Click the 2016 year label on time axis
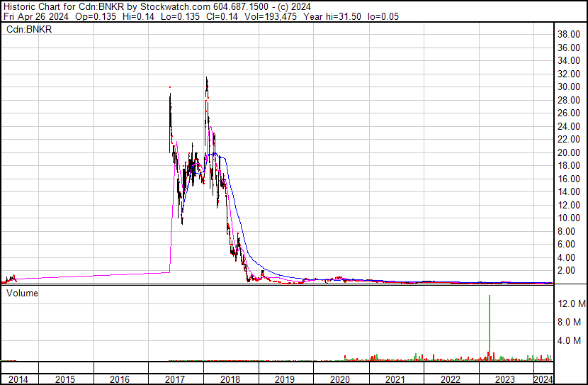 tap(120, 379)
